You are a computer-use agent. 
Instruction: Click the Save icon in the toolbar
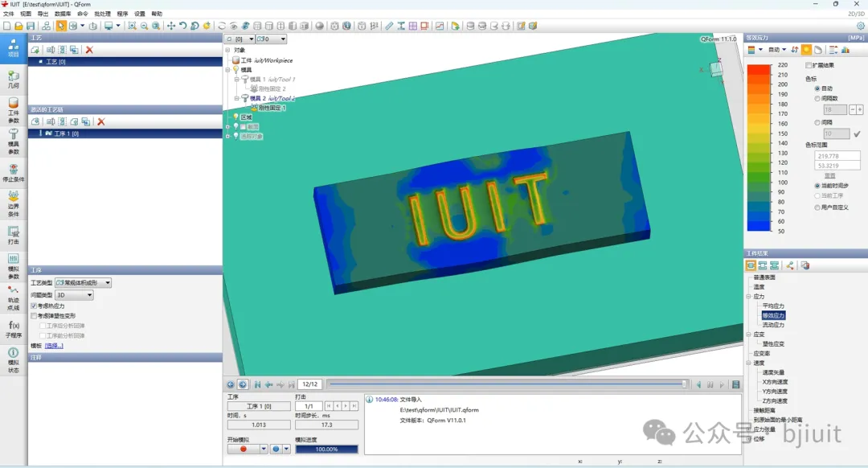coord(30,26)
